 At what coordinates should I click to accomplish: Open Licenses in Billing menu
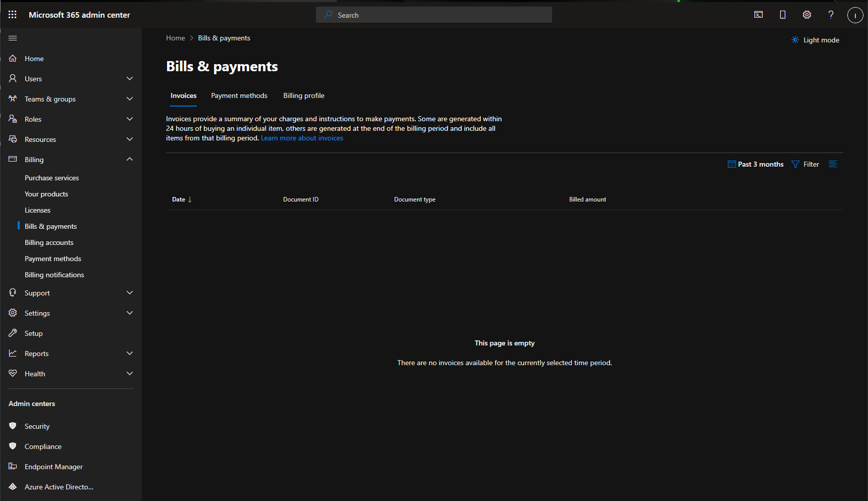click(x=38, y=210)
